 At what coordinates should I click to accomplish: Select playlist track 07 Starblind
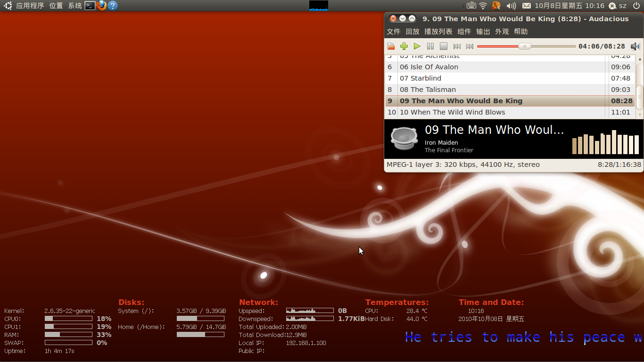pyautogui.click(x=510, y=78)
